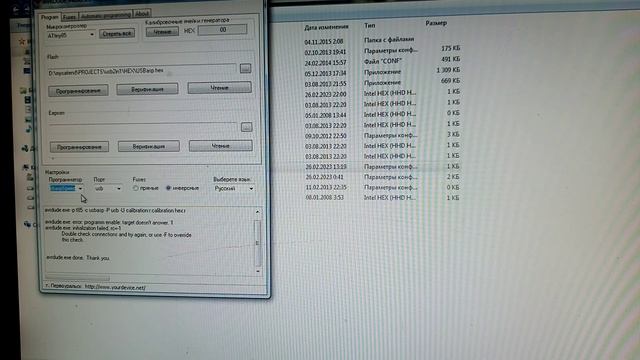Open the Automatic programming tab

[105, 15]
